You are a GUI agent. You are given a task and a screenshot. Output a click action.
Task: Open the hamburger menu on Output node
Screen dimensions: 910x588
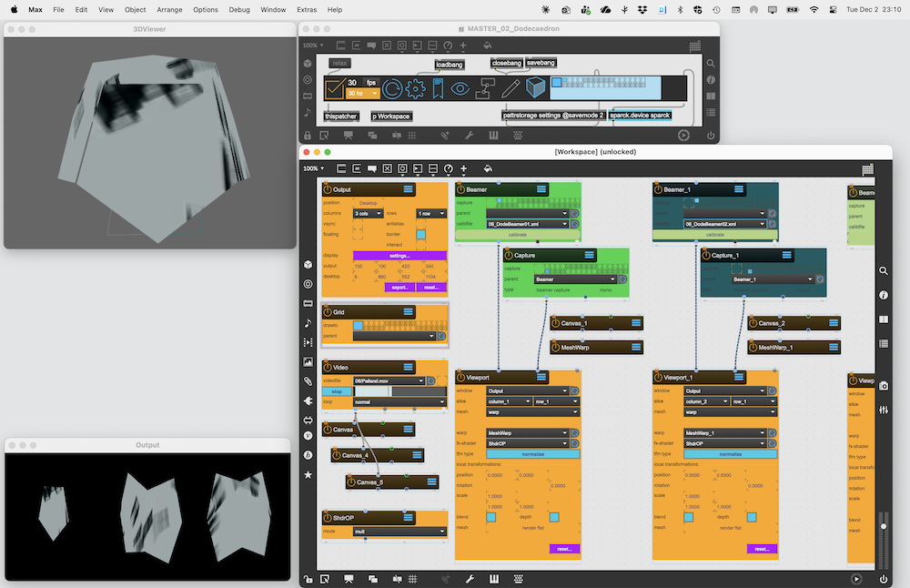coord(409,189)
